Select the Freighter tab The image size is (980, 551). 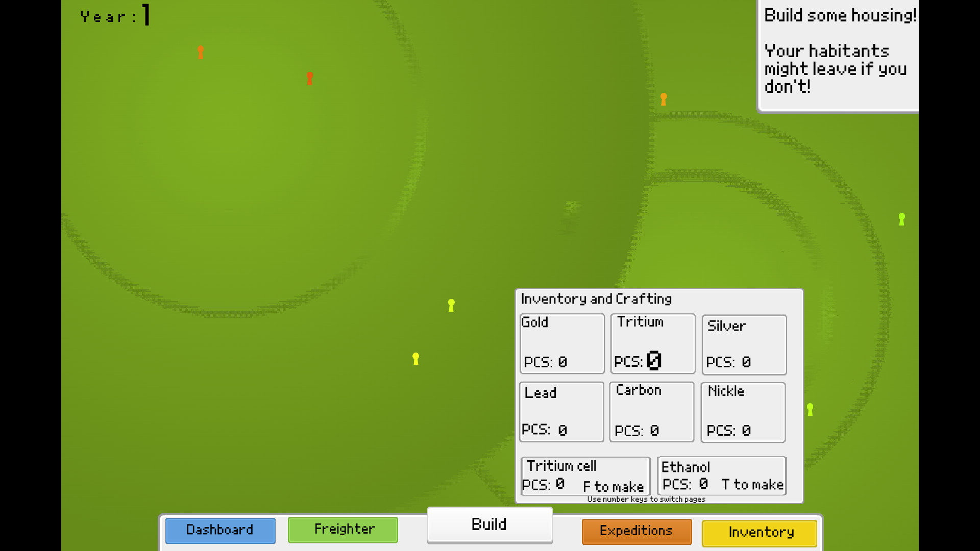coord(345,530)
